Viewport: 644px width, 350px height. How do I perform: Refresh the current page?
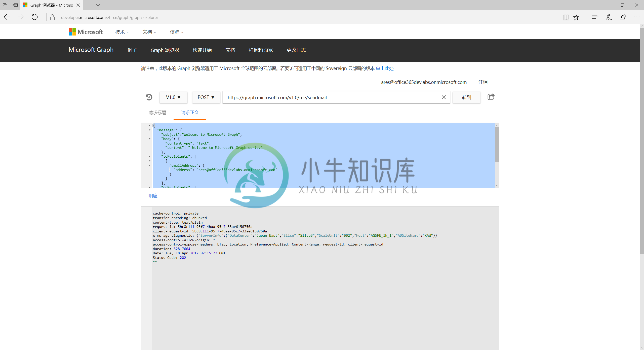34,17
